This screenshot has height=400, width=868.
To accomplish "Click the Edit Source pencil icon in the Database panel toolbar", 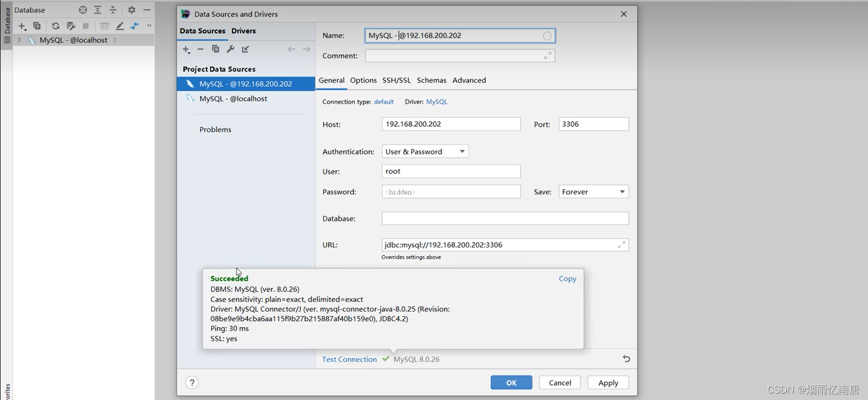I will (120, 26).
